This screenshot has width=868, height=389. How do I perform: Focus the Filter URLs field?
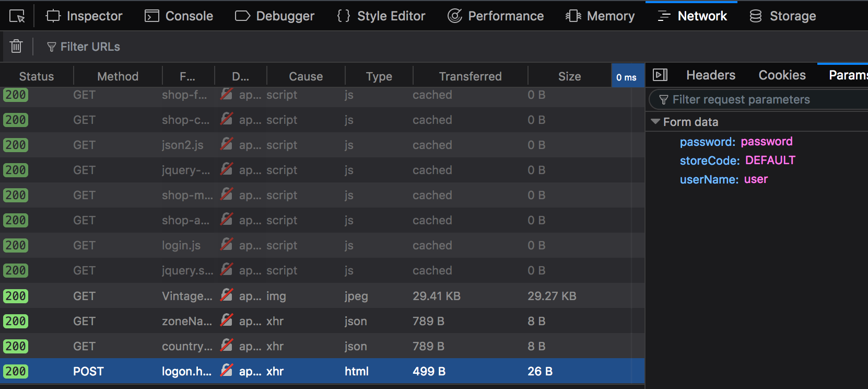tap(345, 47)
